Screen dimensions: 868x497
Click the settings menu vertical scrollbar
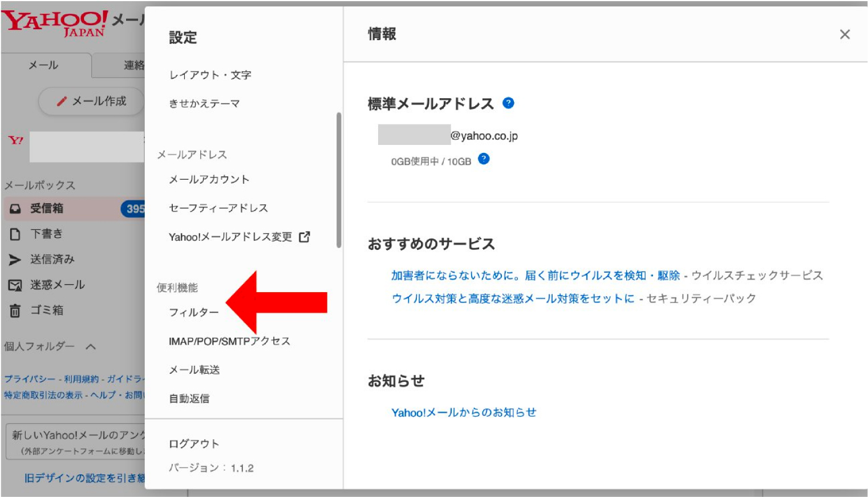click(339, 180)
